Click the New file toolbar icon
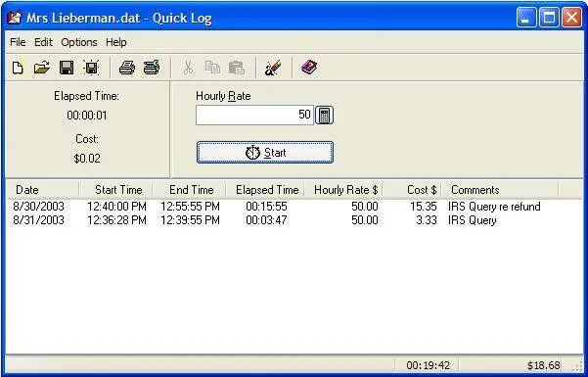Image resolution: width=588 pixels, height=377 pixels. click(18, 68)
